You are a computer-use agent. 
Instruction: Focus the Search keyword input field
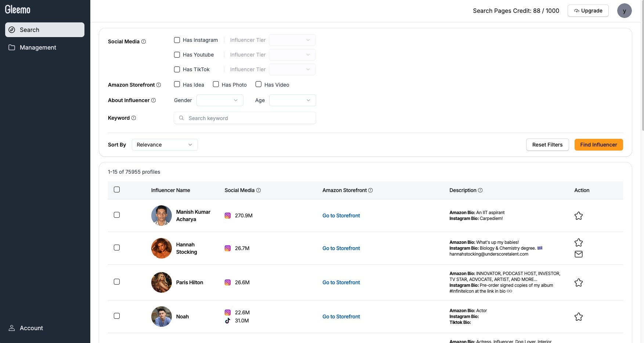pos(245,118)
